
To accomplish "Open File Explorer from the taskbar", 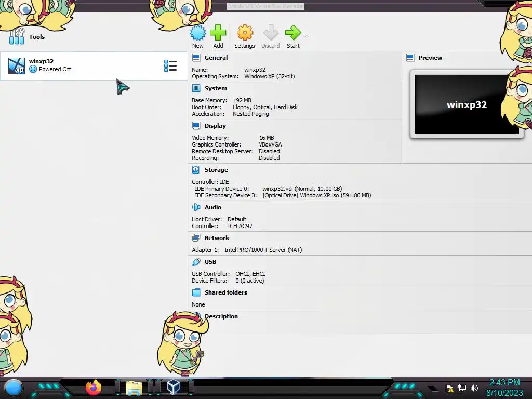I will click(134, 388).
